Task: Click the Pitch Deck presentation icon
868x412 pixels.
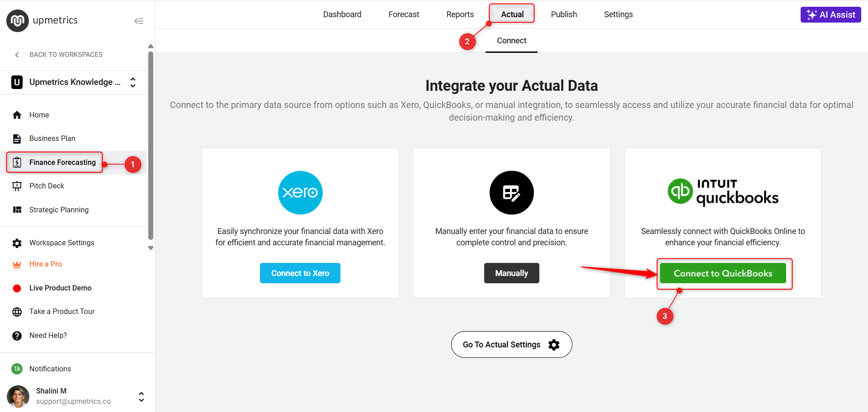Action: coord(17,186)
